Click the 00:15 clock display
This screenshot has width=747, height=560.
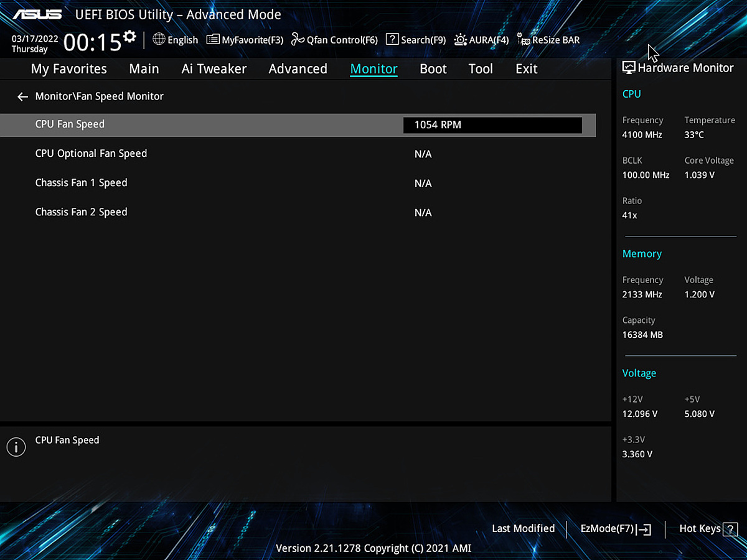pyautogui.click(x=92, y=42)
